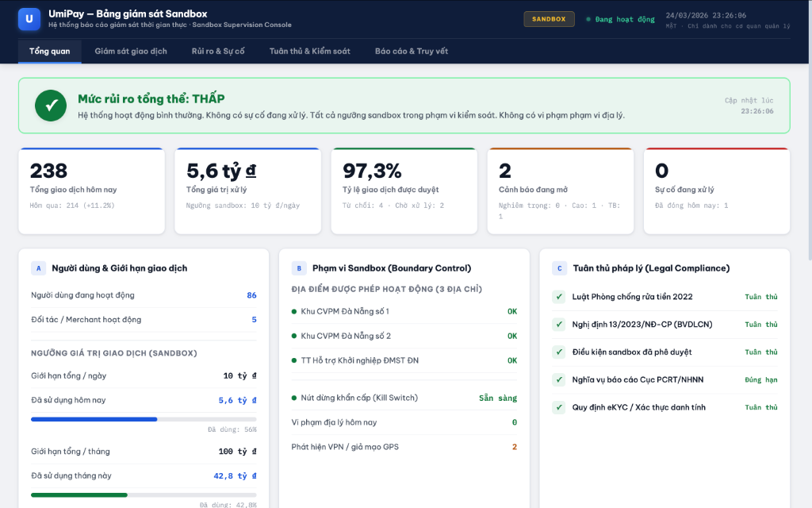
Task: Click the UmiPay logo icon
Action: 29,18
